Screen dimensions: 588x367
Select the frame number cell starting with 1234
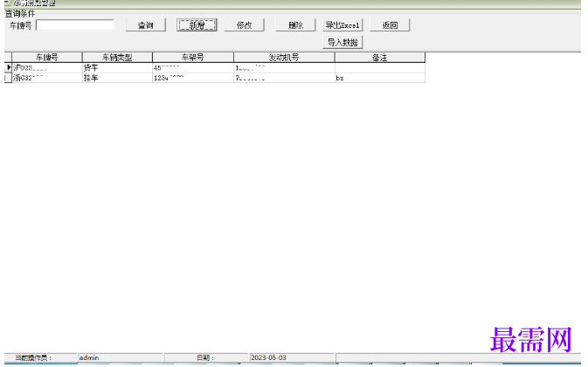[x=193, y=78]
